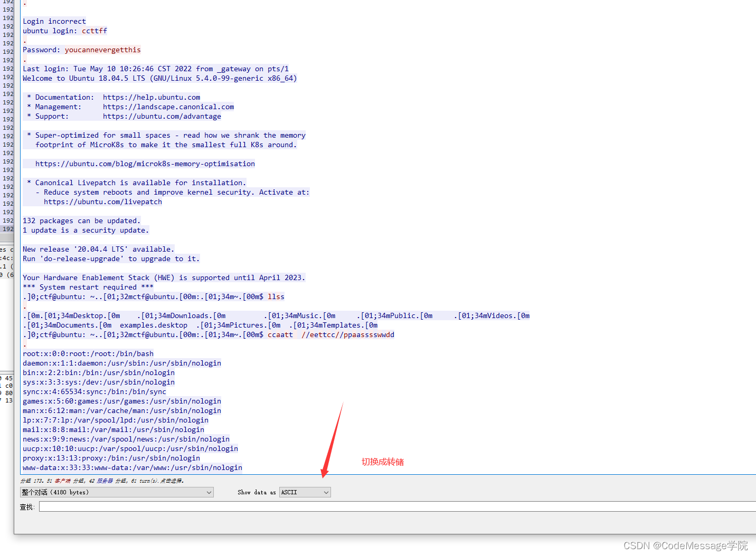Click the 'Last login: Tue May 10' line
756x556 pixels.
[156, 69]
